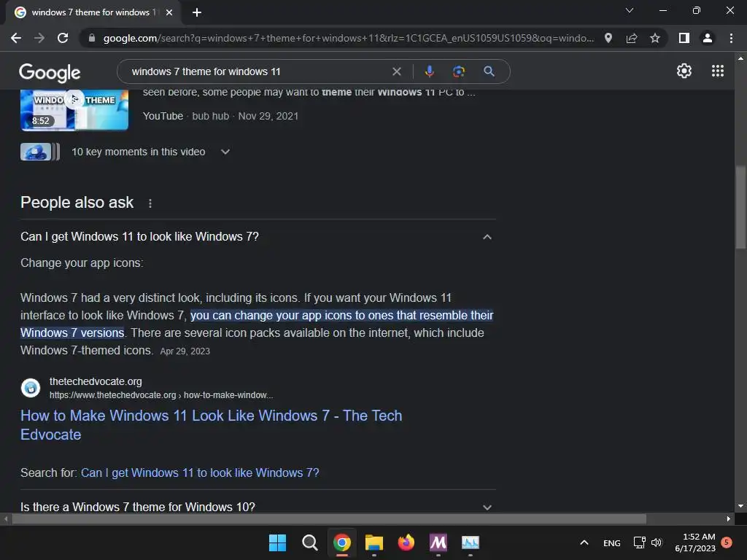Open the notification badge showing 5

click(x=727, y=542)
